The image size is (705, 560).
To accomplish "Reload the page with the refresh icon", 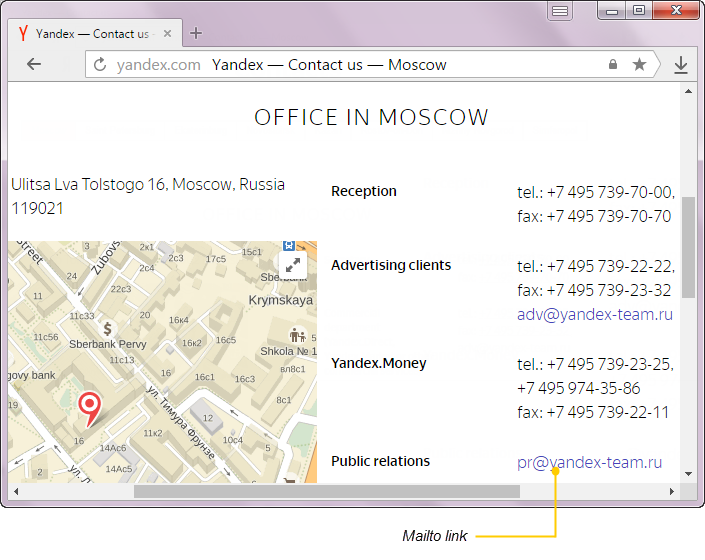I will click(x=100, y=64).
